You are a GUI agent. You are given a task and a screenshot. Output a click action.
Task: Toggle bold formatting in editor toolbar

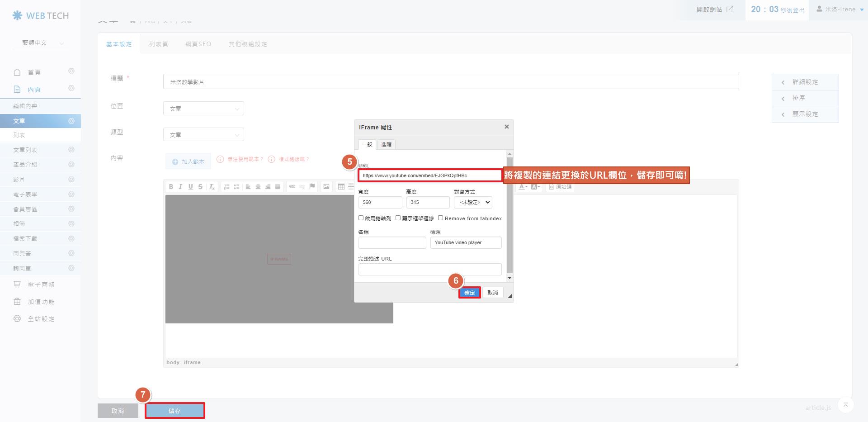pos(171,187)
